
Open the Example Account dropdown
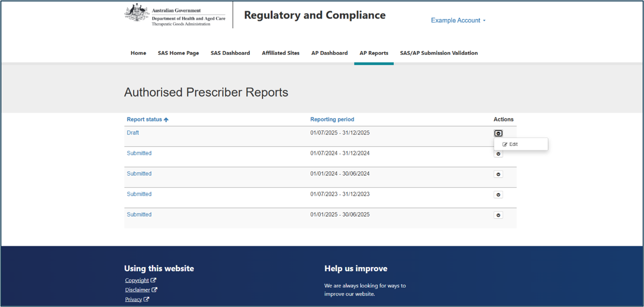pos(458,20)
